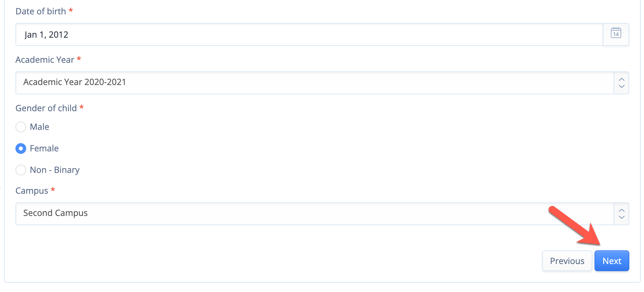Click the Female option label text

coord(44,149)
